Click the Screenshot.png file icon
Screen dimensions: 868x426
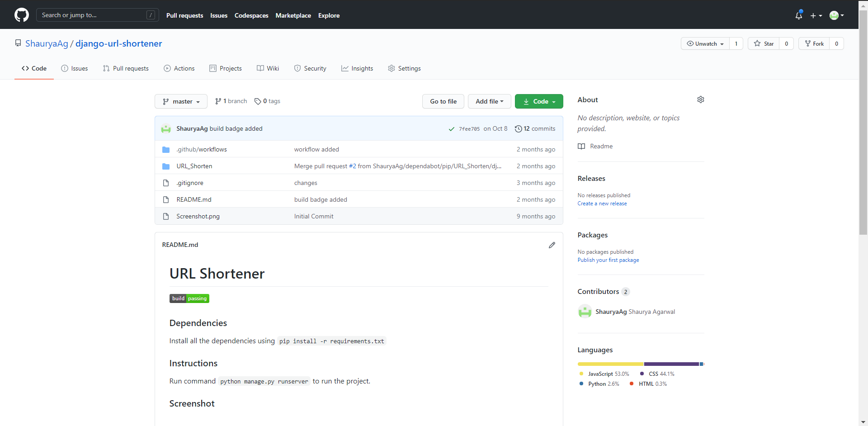coord(166,216)
